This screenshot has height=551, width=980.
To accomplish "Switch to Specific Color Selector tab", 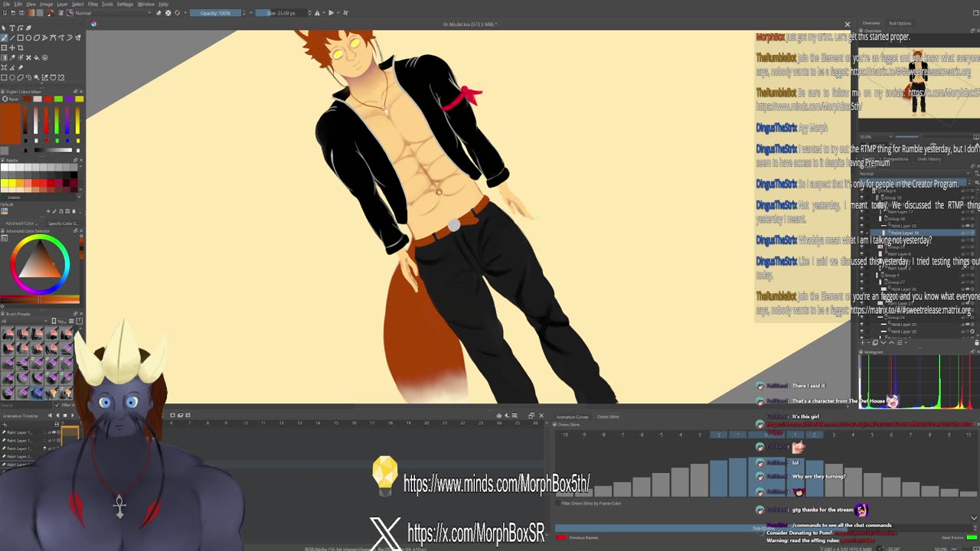I will [64, 223].
